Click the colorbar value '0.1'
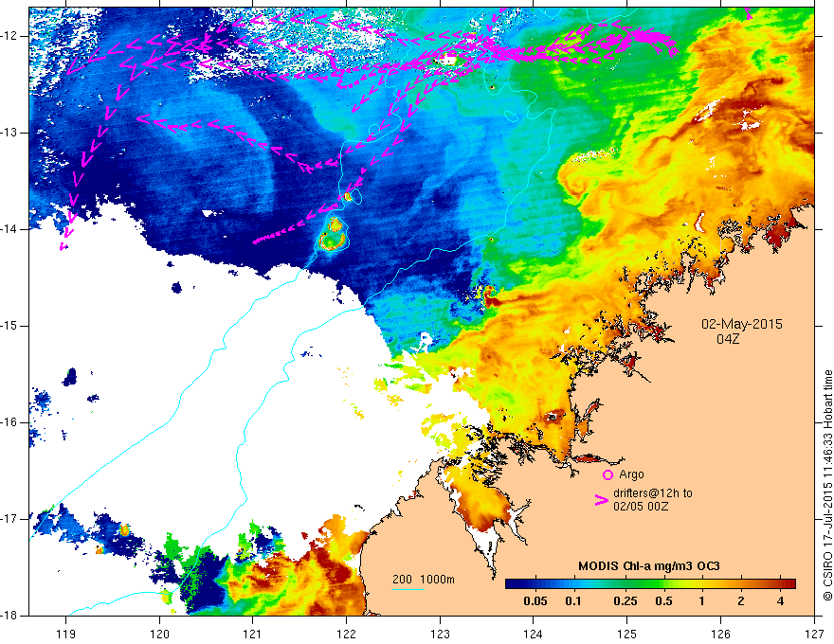 572,601
